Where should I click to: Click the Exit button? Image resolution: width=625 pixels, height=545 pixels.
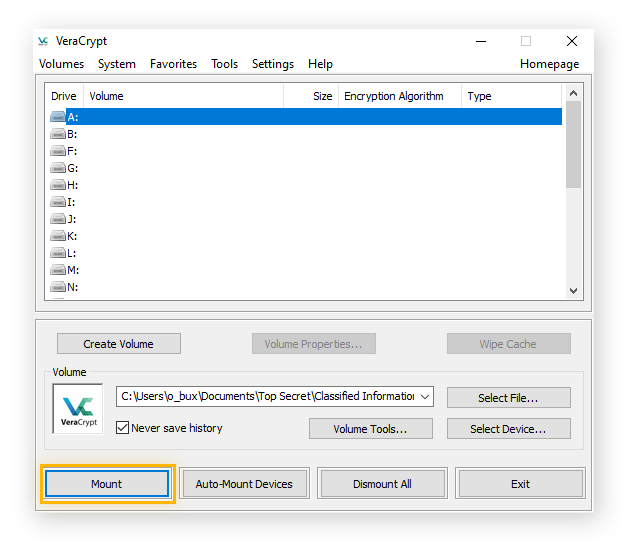pyautogui.click(x=520, y=484)
